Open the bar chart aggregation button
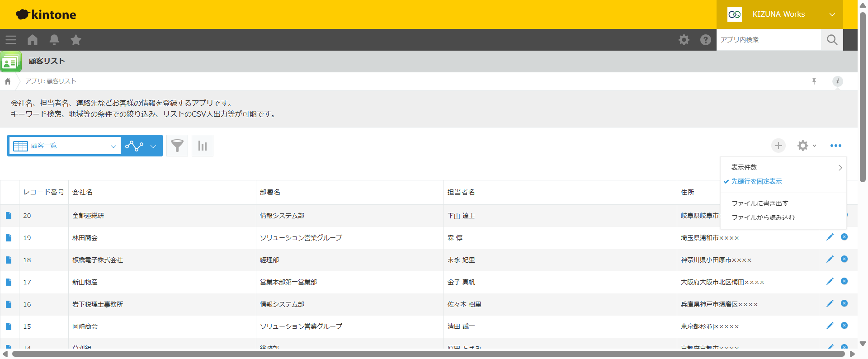This screenshot has width=868, height=359. point(203,146)
